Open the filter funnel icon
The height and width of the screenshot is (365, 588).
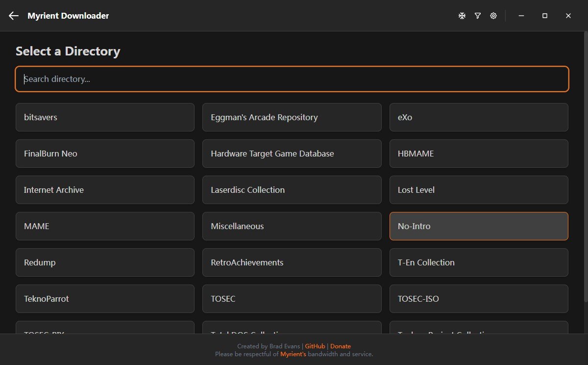pyautogui.click(x=477, y=16)
